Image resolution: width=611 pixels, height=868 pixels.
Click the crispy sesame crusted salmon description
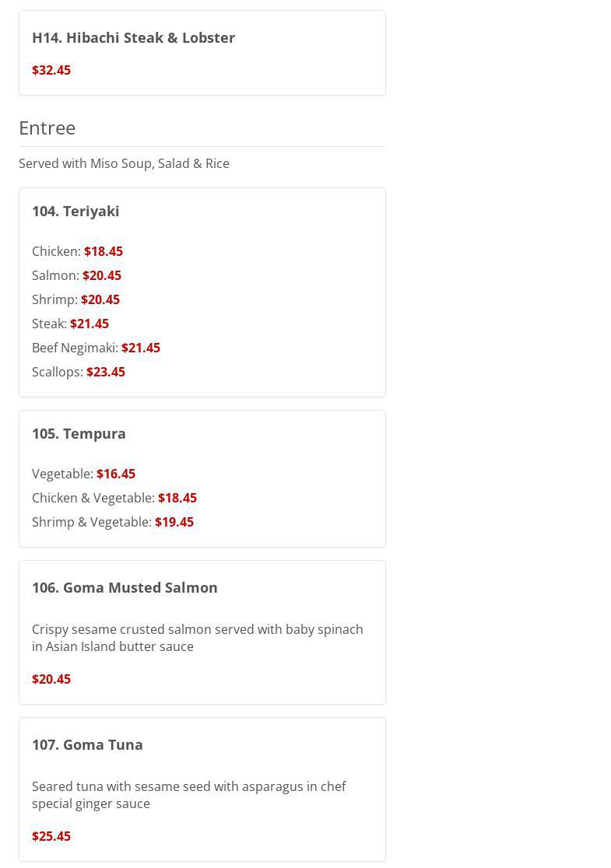197,638
